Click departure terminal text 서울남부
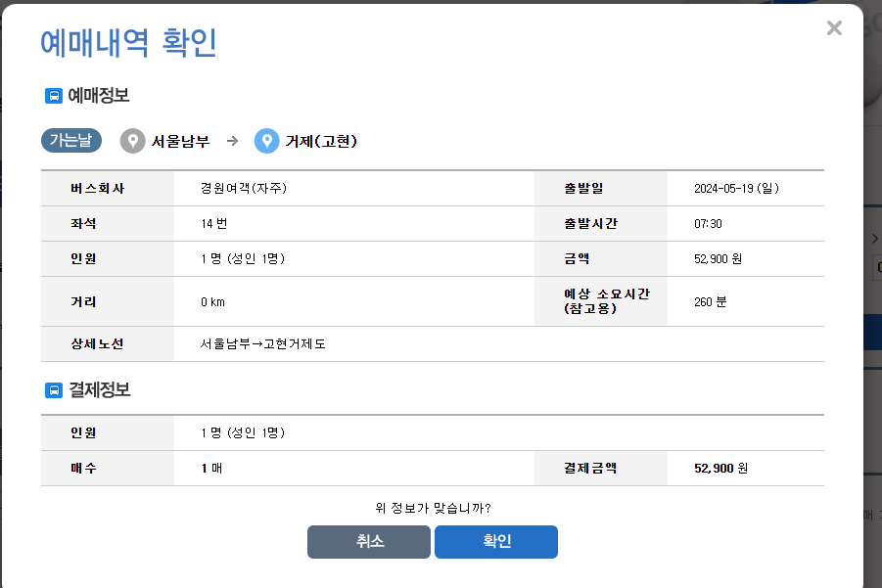The width and height of the screenshot is (882, 588). coord(180,141)
